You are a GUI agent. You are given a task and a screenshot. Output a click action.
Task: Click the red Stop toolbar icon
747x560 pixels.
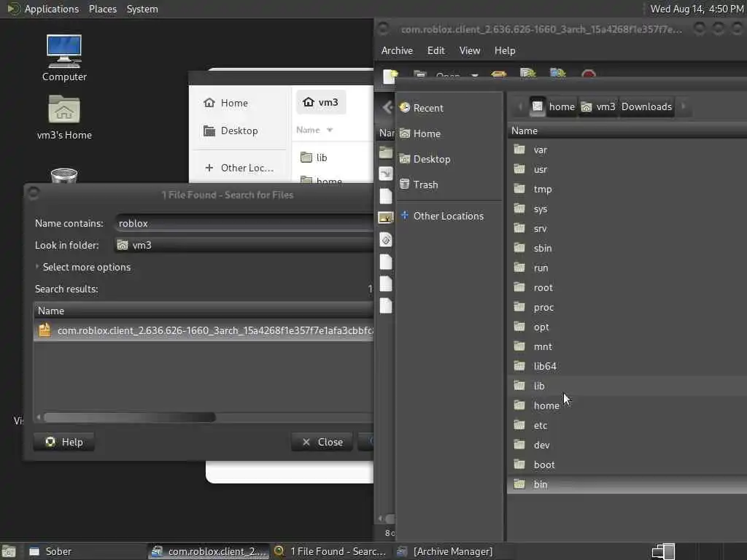tap(589, 74)
